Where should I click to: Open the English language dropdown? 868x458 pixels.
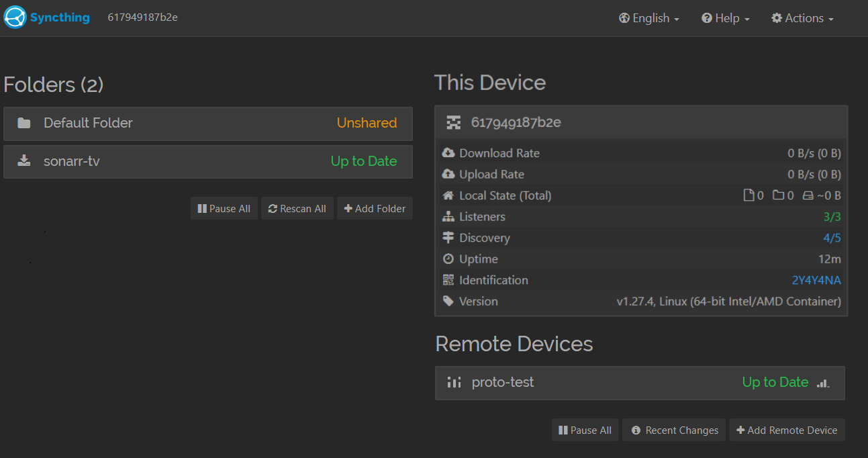pyautogui.click(x=649, y=18)
